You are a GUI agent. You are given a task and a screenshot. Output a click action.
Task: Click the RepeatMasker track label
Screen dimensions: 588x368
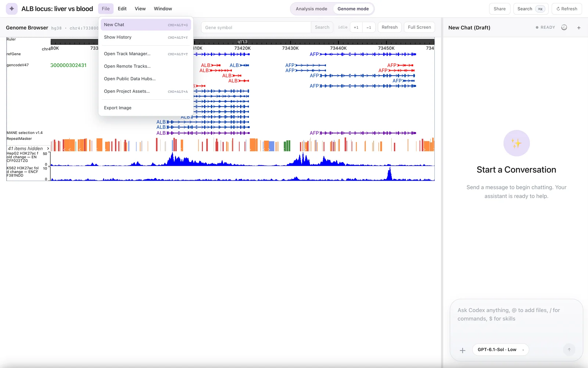19,138
